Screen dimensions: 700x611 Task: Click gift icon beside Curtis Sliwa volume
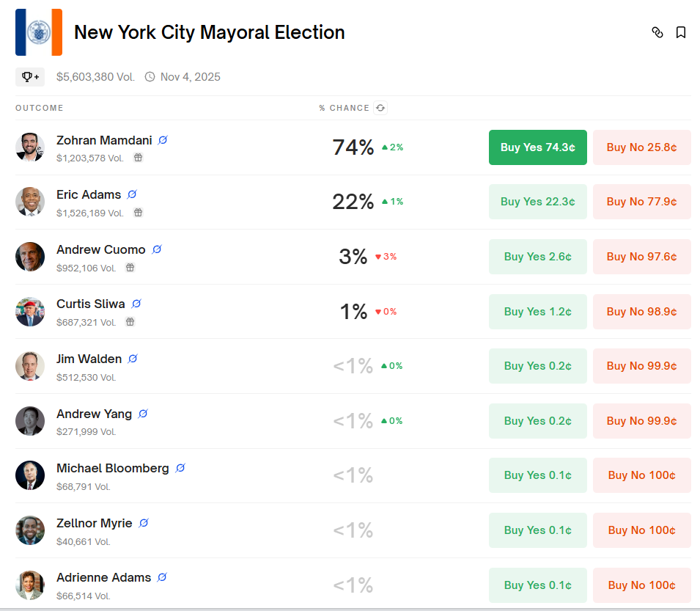click(130, 321)
